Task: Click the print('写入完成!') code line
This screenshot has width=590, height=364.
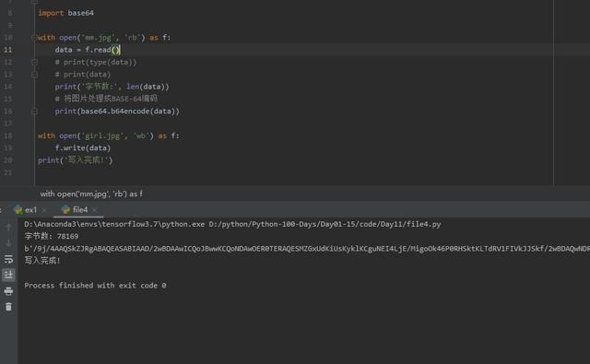Action: click(x=76, y=160)
